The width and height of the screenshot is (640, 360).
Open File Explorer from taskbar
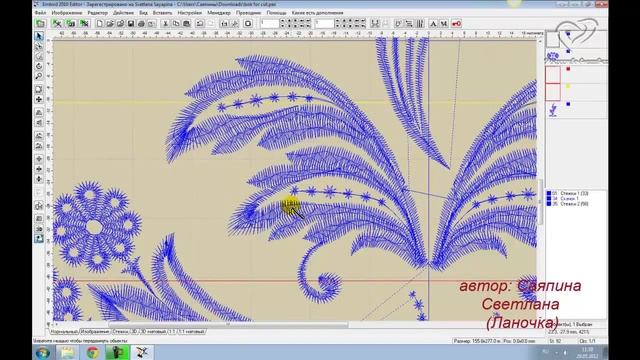point(68,352)
